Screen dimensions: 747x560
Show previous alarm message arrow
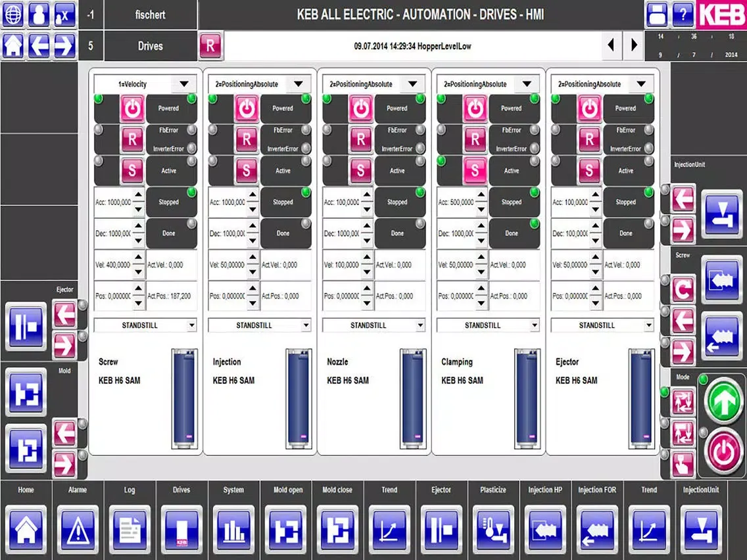pos(612,45)
